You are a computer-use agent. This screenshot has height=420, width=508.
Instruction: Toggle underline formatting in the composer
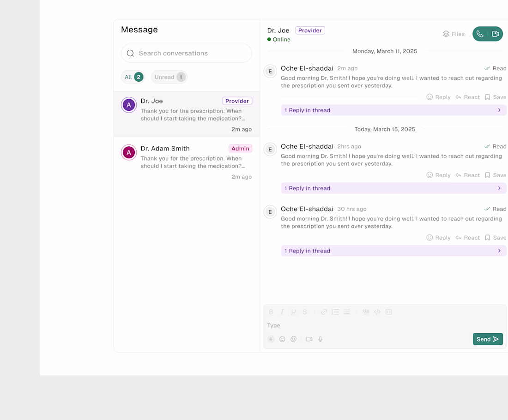294,312
